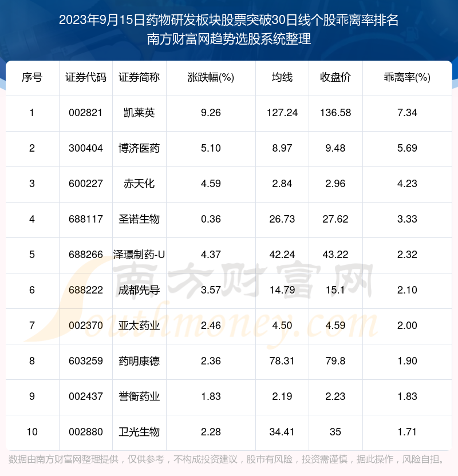Click the 涨跌幅(%) column header
458x476 pixels.
(211, 78)
